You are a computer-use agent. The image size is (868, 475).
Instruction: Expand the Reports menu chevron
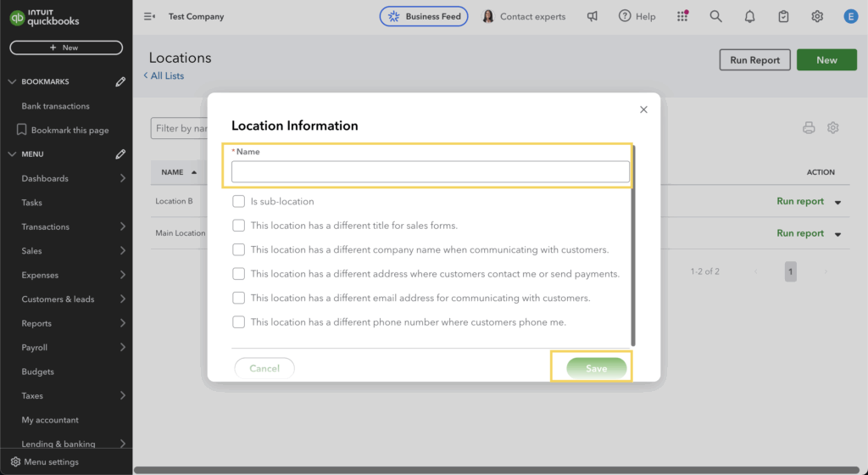click(123, 323)
